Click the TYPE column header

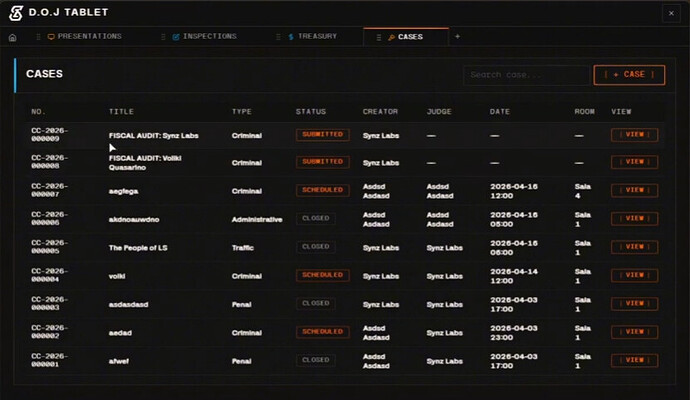[242, 112]
